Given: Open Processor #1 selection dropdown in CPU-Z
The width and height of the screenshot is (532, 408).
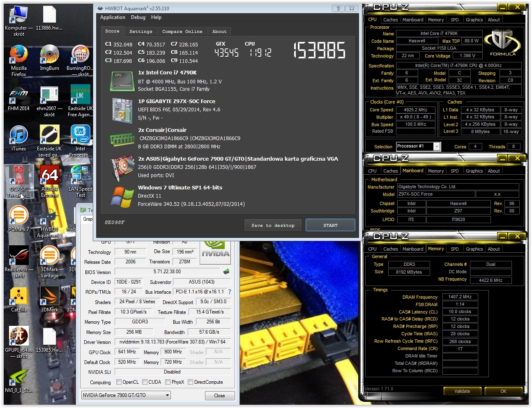Looking at the screenshot, I should 418,146.
